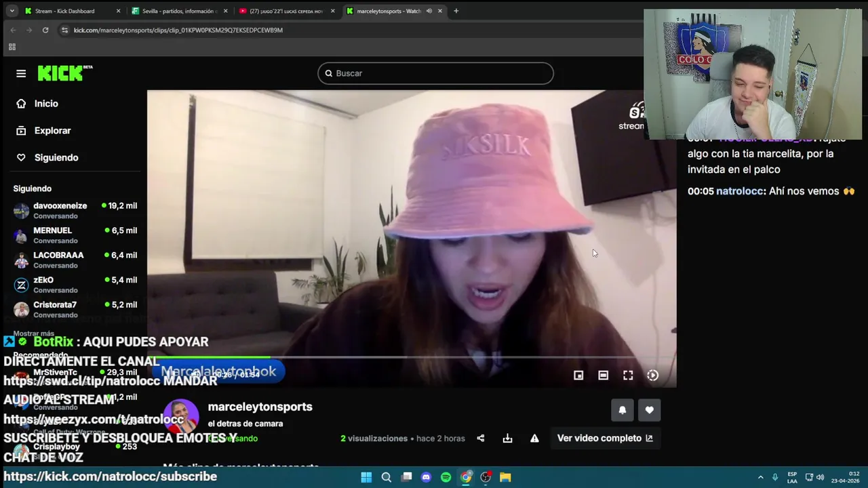Toggle theater mode on the video

pyautogui.click(x=603, y=375)
